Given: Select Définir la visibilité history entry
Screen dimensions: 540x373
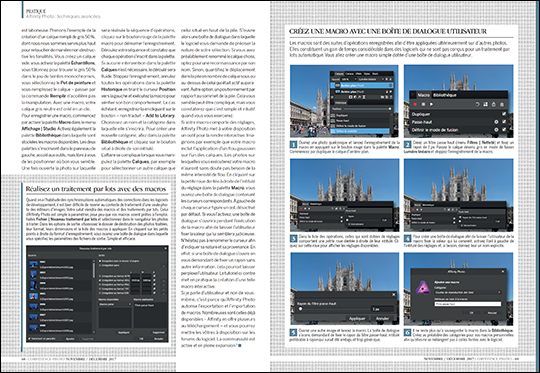Looking at the screenshot, I should 360,131.
